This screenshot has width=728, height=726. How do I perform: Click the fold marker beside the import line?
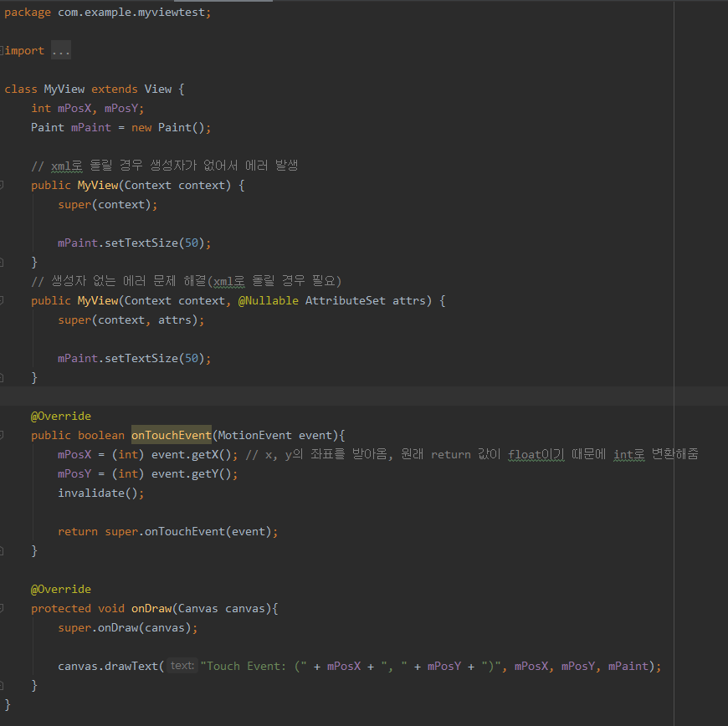tap(2, 50)
